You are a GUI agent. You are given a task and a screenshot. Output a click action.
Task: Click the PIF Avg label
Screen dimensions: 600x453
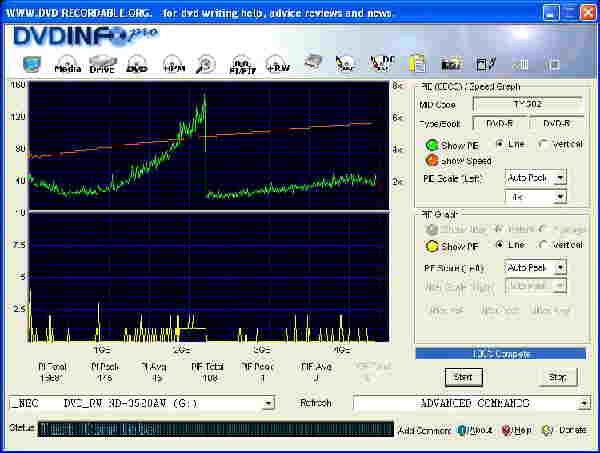[x=316, y=367]
